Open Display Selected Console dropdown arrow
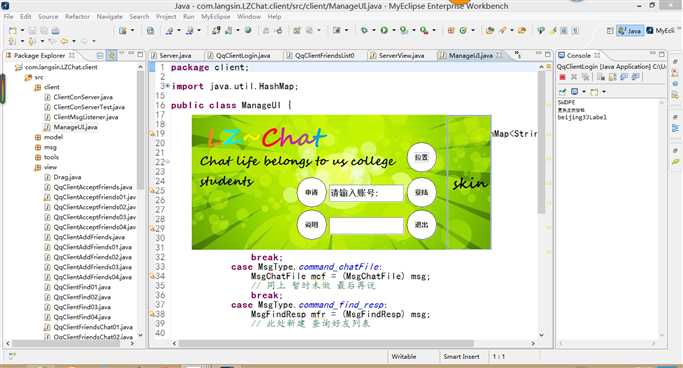683x368 pixels. [x=584, y=92]
